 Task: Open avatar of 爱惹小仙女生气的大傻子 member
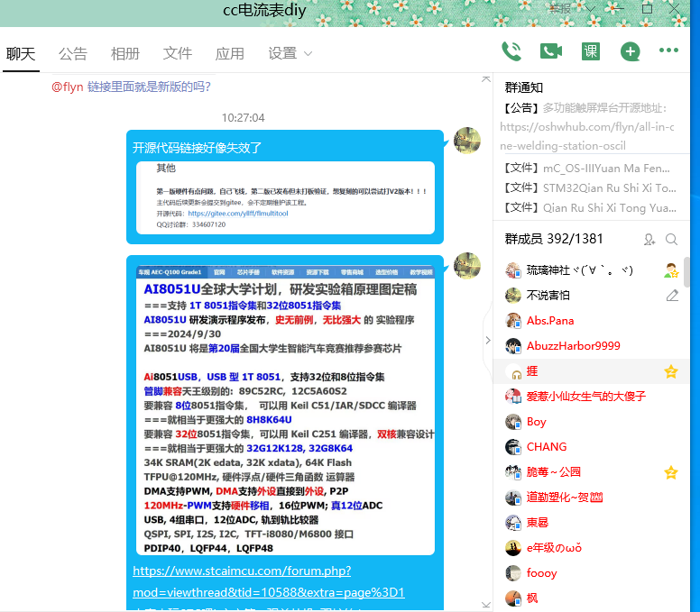pyautogui.click(x=513, y=396)
